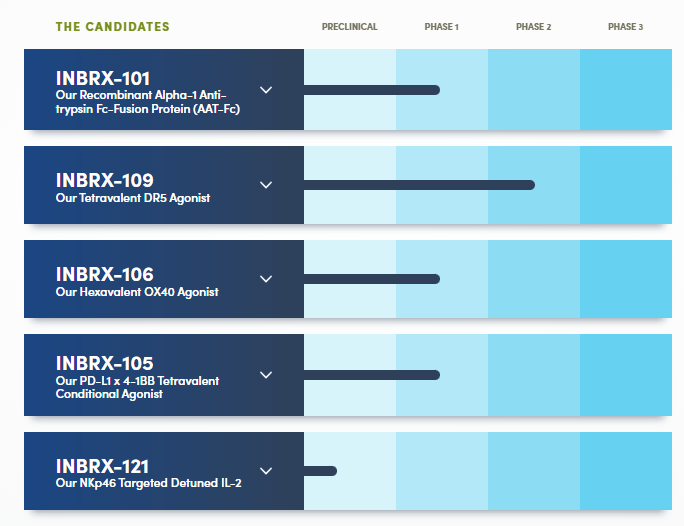Expand the INBRX-121 row chevron
The image size is (684, 526).
pyautogui.click(x=266, y=470)
